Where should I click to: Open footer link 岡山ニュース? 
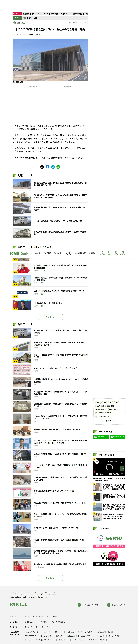(43, 617)
